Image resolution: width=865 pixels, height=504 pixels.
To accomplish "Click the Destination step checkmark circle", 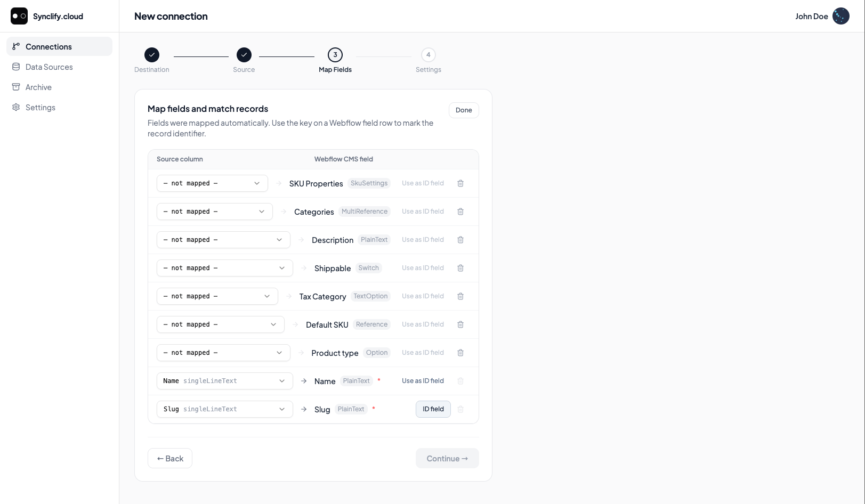I will (x=152, y=55).
